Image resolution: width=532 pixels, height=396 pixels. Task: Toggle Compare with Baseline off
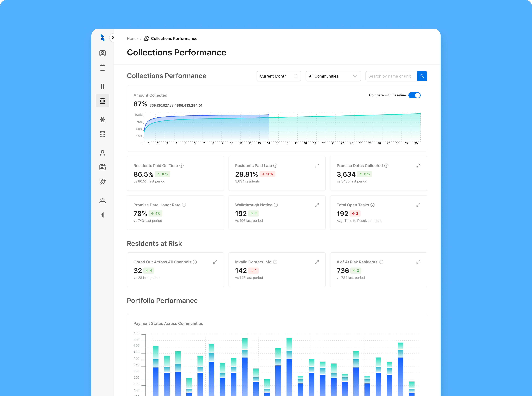coord(414,95)
